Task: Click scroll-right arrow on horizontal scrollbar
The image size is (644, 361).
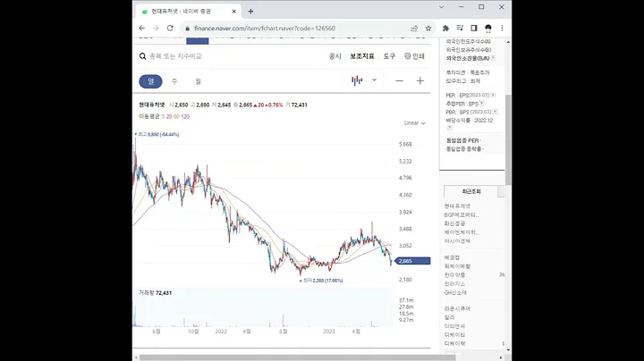Action: [501, 357]
